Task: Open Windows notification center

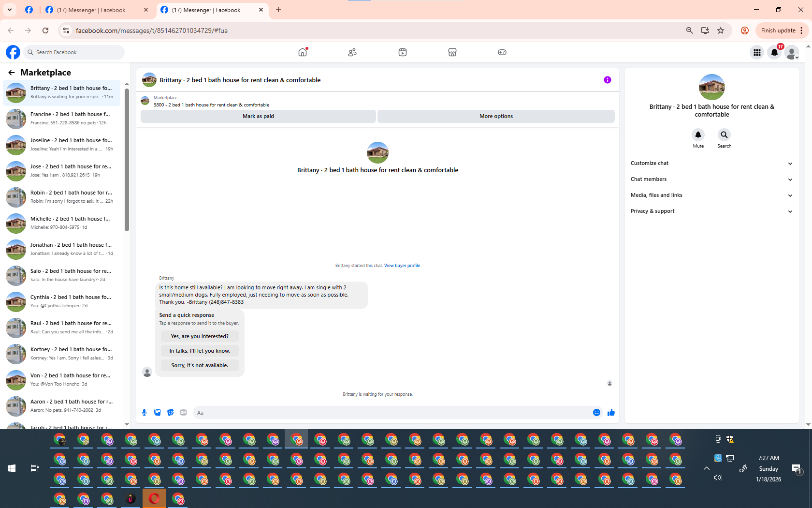Action: pyautogui.click(x=797, y=468)
